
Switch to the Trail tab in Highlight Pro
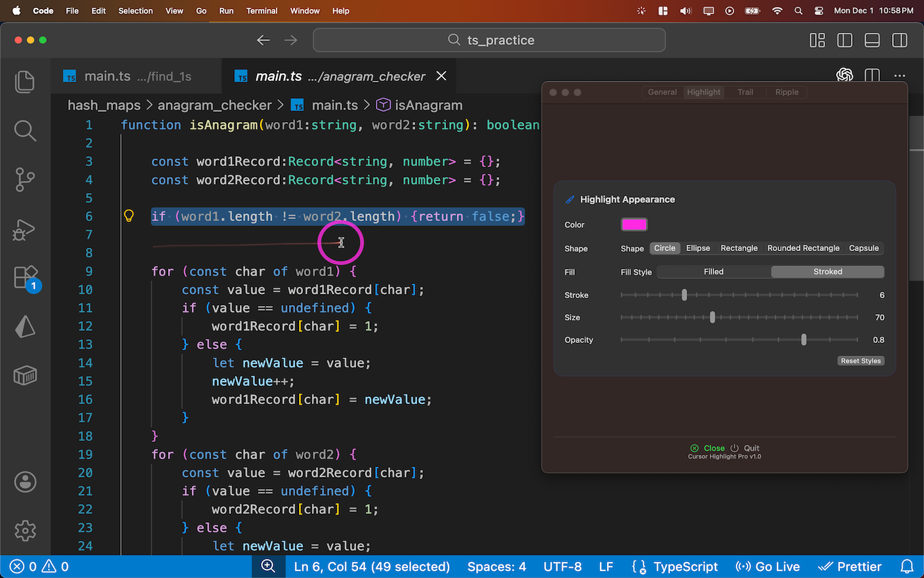(x=744, y=92)
